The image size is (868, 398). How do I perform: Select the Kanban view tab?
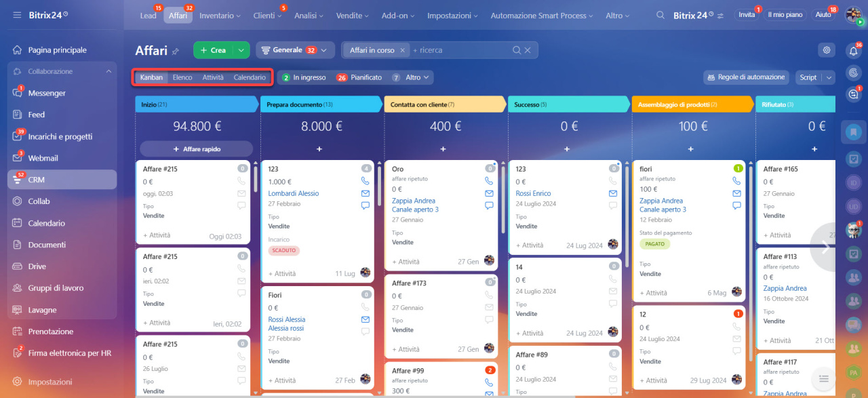point(151,77)
